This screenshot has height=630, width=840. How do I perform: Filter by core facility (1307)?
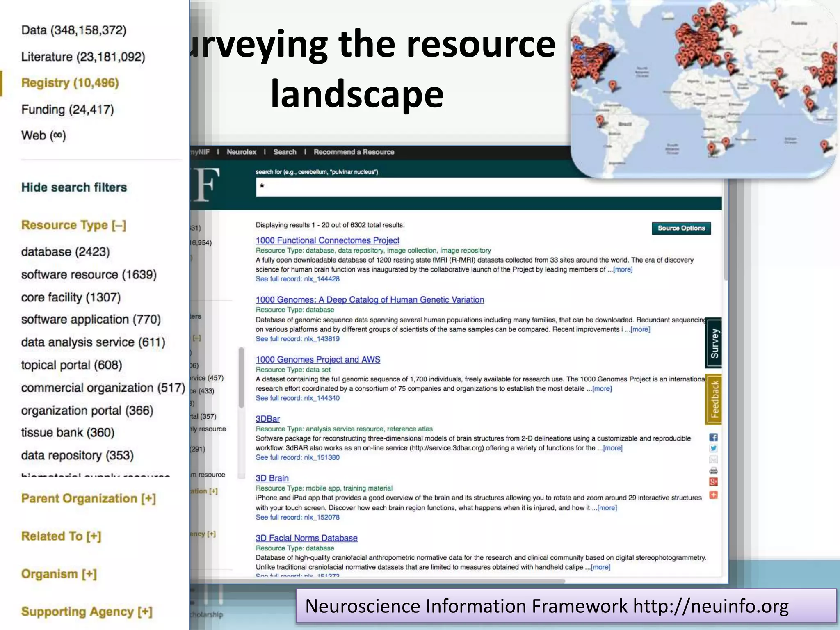pos(71,297)
